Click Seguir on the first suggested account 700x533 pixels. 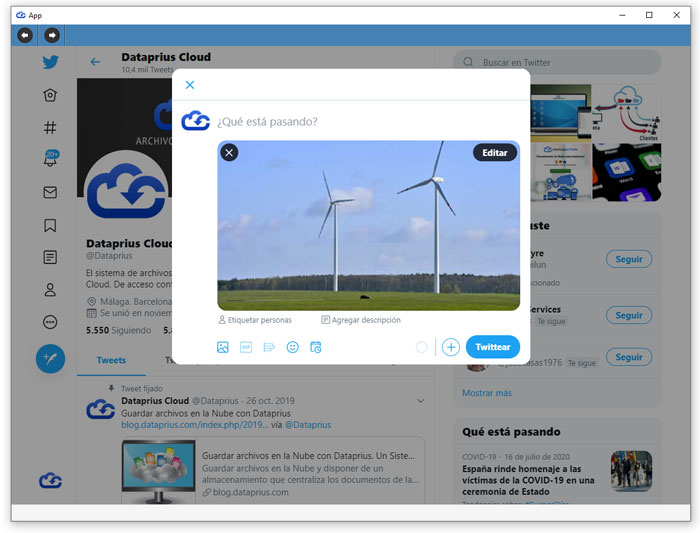(629, 259)
